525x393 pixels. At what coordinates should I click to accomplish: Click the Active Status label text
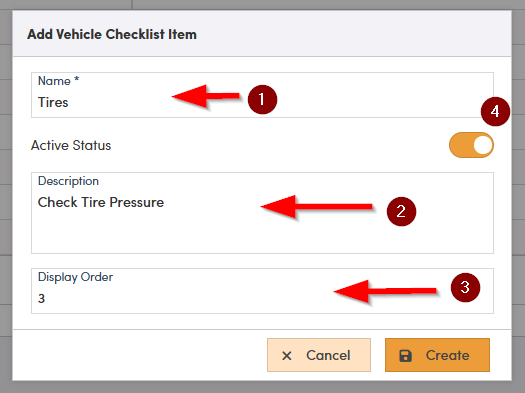tap(71, 145)
